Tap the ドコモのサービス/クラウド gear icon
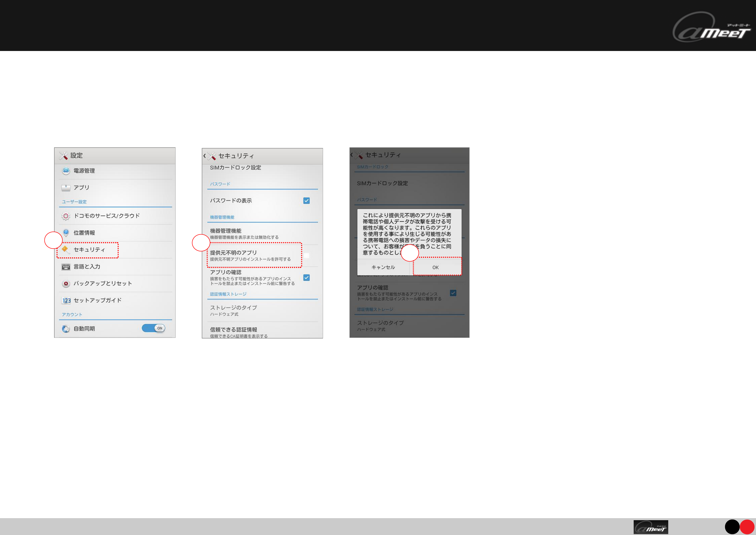The image size is (756, 535). [66, 216]
